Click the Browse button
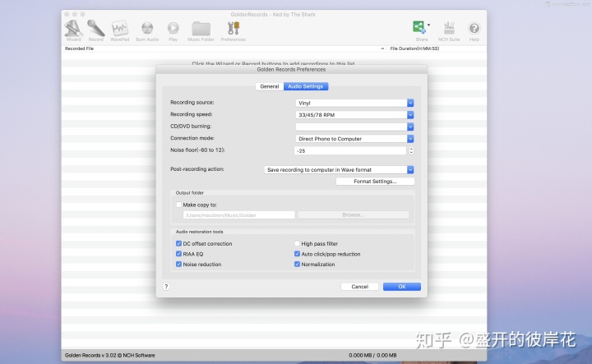The height and width of the screenshot is (364, 592). click(354, 215)
